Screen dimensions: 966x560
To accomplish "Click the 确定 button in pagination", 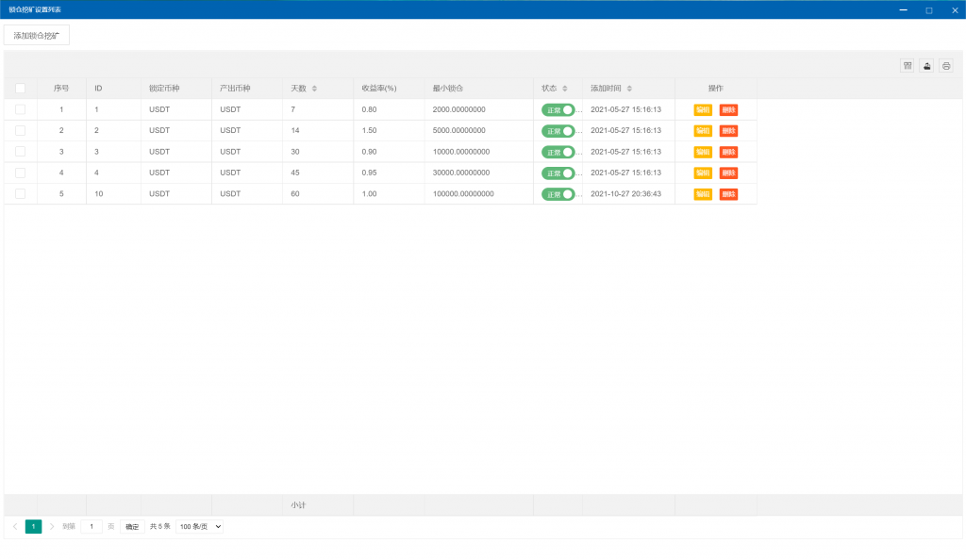I will 132,527.
